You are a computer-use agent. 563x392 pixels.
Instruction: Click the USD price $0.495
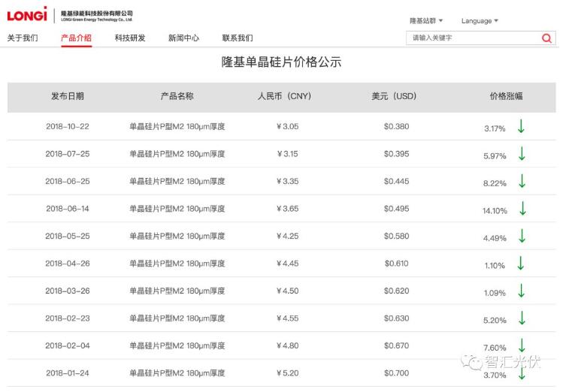tap(396, 209)
